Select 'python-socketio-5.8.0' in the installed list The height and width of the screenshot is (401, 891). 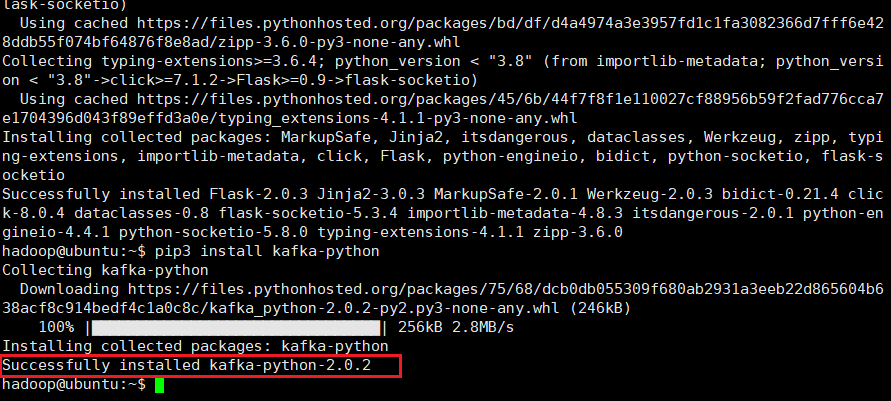213,232
